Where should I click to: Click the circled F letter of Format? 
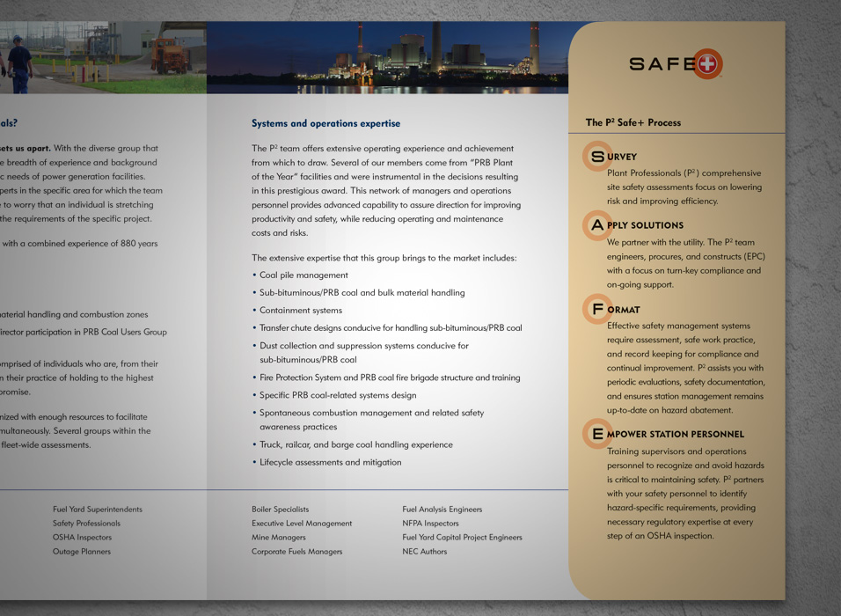(597, 309)
